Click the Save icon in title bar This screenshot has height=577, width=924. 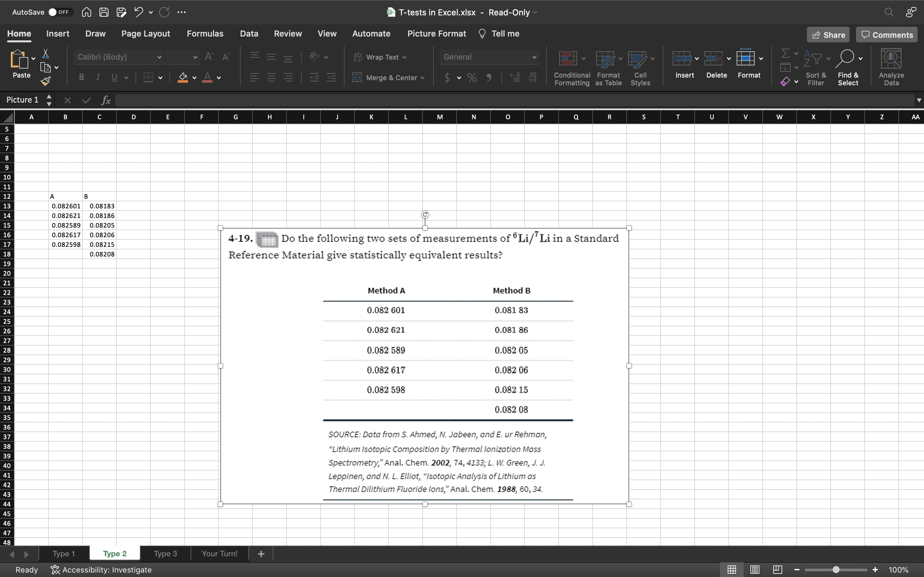[104, 12]
